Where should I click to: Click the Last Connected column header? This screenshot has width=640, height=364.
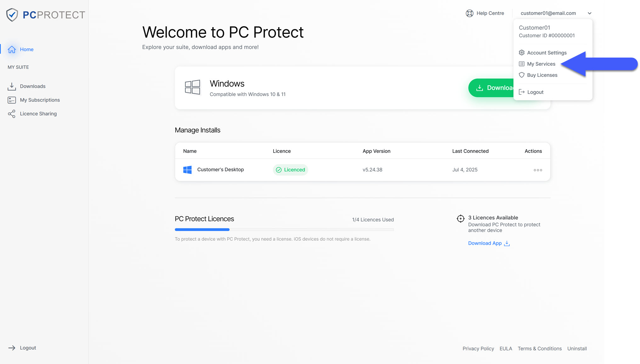[470, 151]
